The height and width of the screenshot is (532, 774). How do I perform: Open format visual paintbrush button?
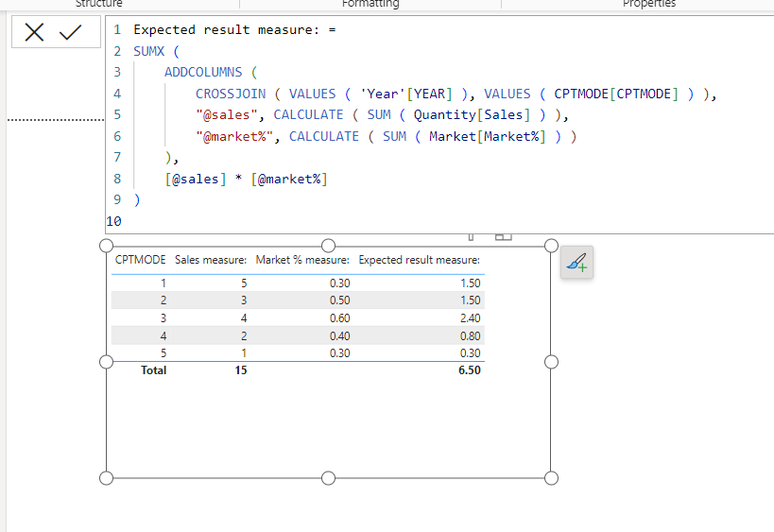coord(576,262)
